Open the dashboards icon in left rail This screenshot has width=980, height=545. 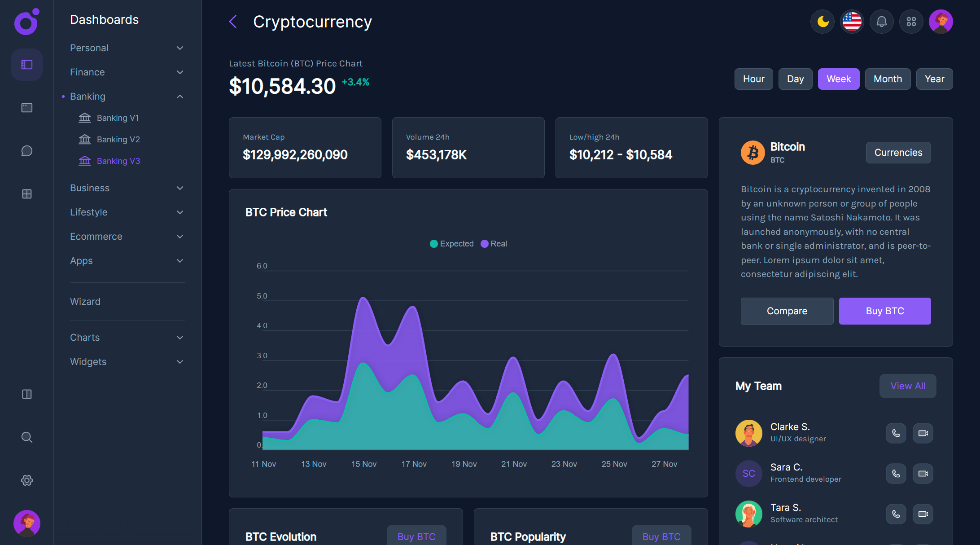26,65
